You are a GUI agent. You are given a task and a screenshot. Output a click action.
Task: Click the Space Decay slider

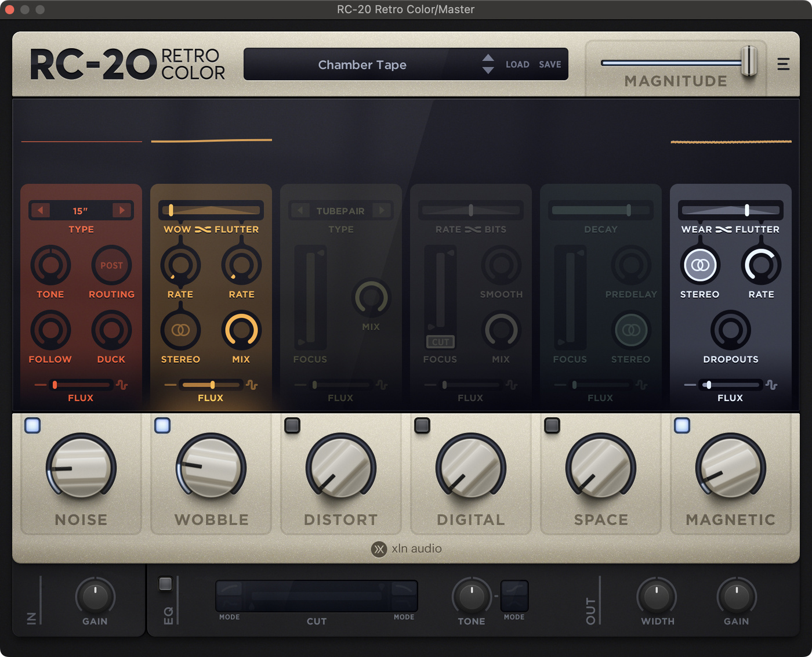pyautogui.click(x=601, y=210)
